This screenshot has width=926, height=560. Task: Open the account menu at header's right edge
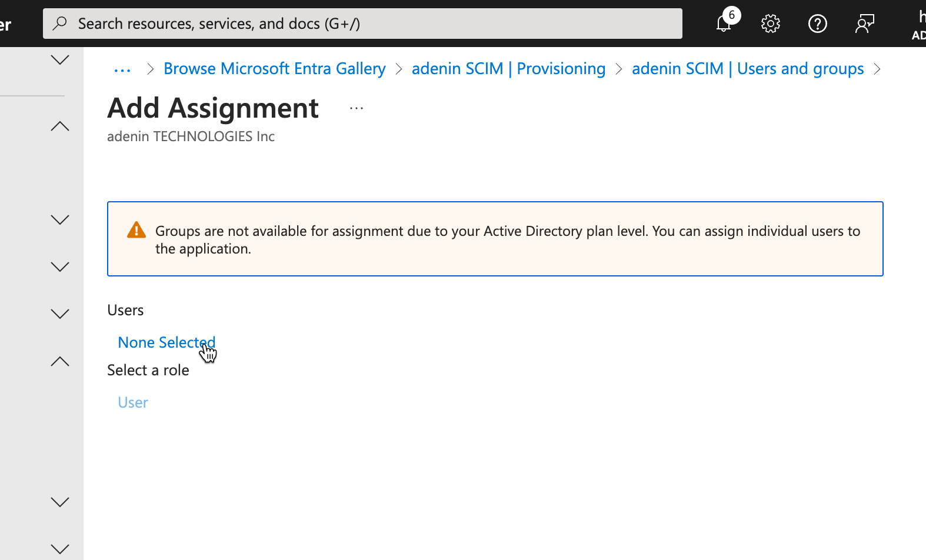[918, 24]
